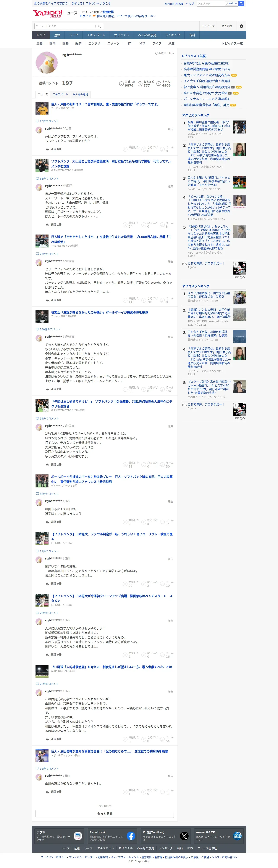Image resolution: width=278 pixels, height=868 pixels.
Task: Click なるほど icon on the 大津には海野 comment
Action: click(x=144, y=655)
